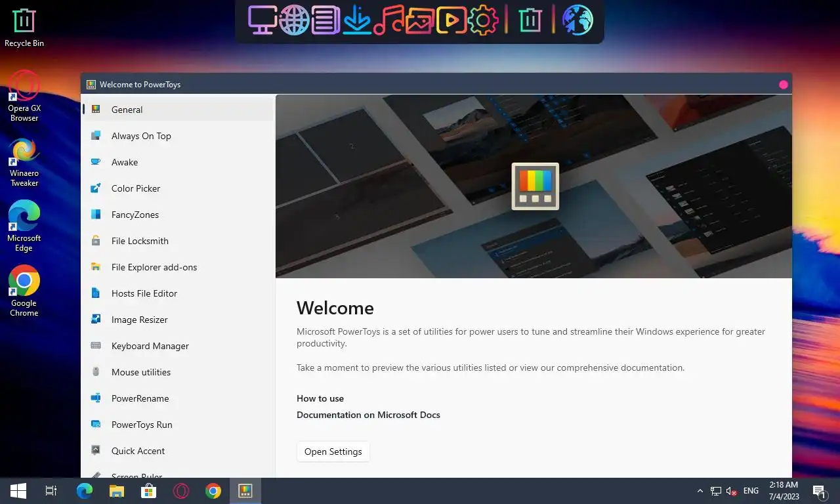Click the pictures icon in the top dock

pos(419,20)
